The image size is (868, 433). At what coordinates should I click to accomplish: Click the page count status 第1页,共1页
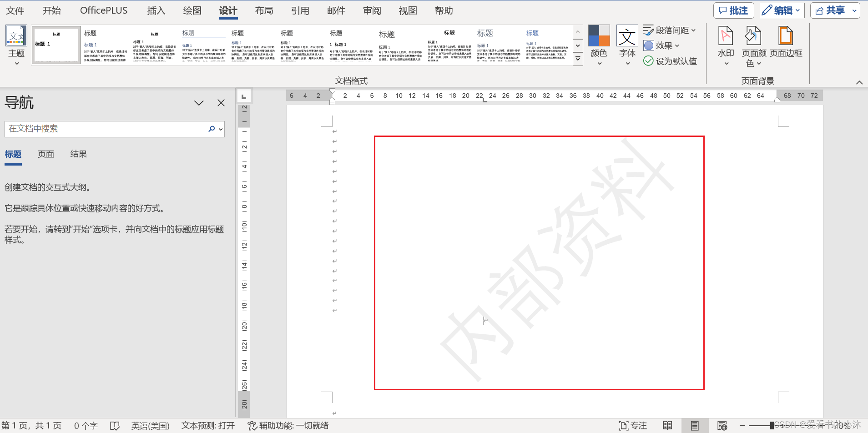31,426
